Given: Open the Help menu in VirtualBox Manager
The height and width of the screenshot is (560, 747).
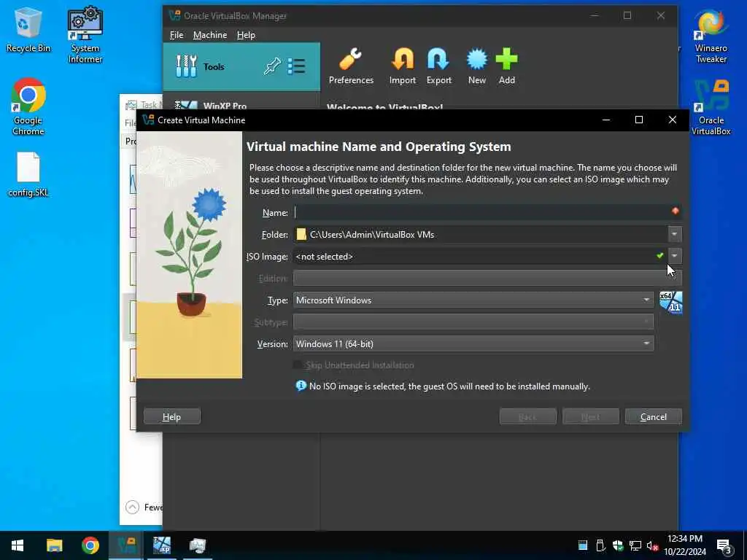Looking at the screenshot, I should tap(246, 35).
